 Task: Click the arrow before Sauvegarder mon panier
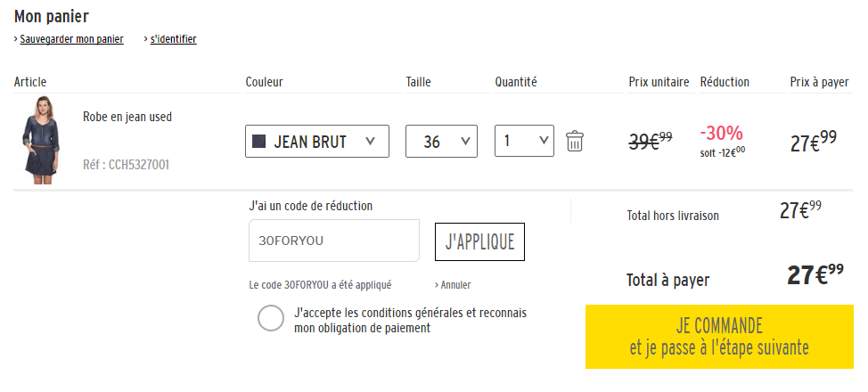point(16,39)
